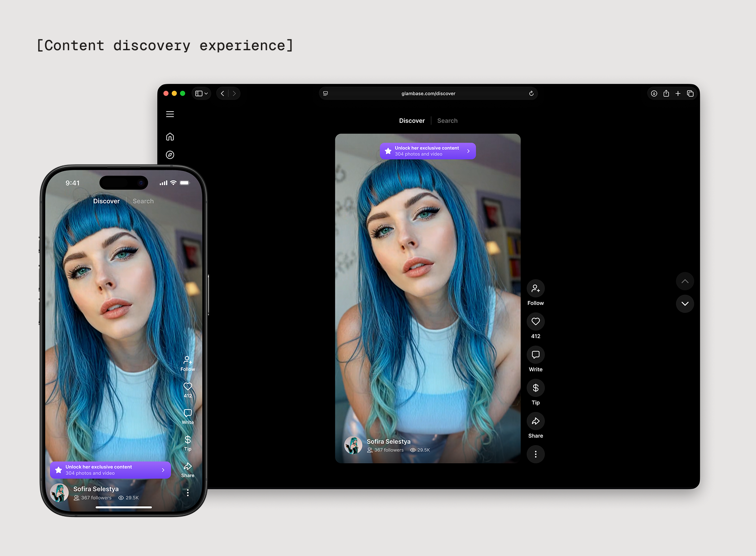Screen dimensions: 756x556
Task: Tap the Share arrow on the phone
Action: (x=187, y=466)
